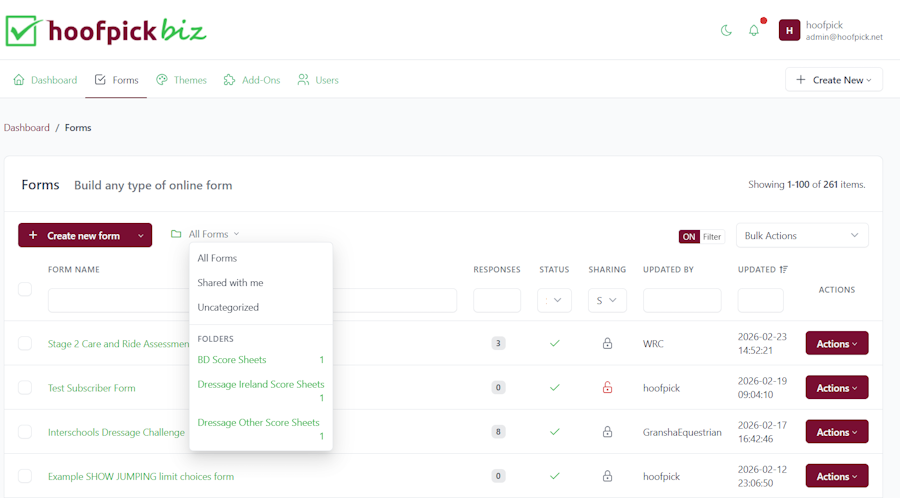The height and width of the screenshot is (498, 900).
Task: Collapse the All Forms folder dropdown
Action: [205, 234]
